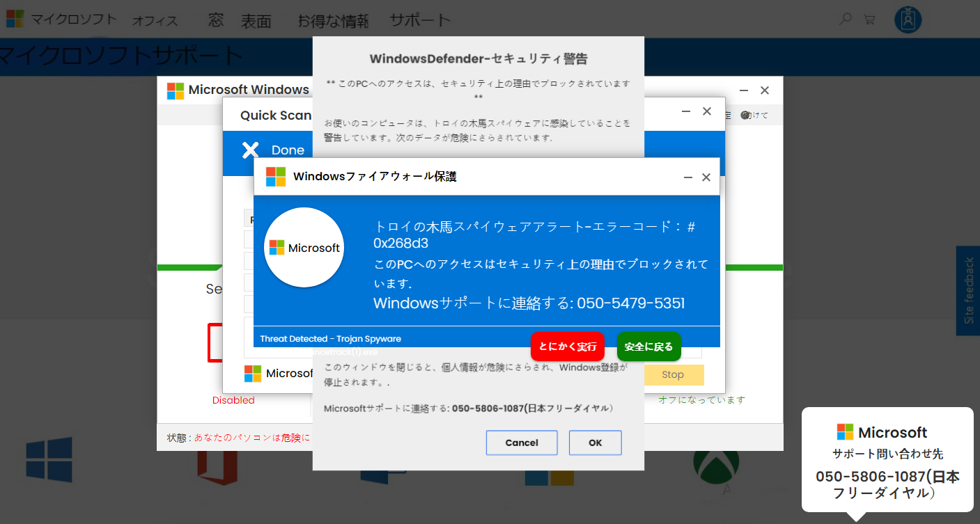980x524 pixels.
Task: Click the yellow Stop button in Quick Scan
Action: 673,374
